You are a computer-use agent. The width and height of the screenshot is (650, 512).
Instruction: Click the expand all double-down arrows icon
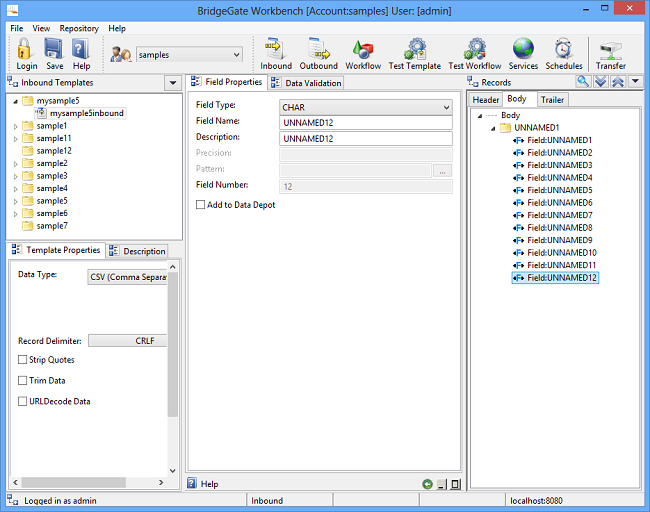[x=601, y=81]
